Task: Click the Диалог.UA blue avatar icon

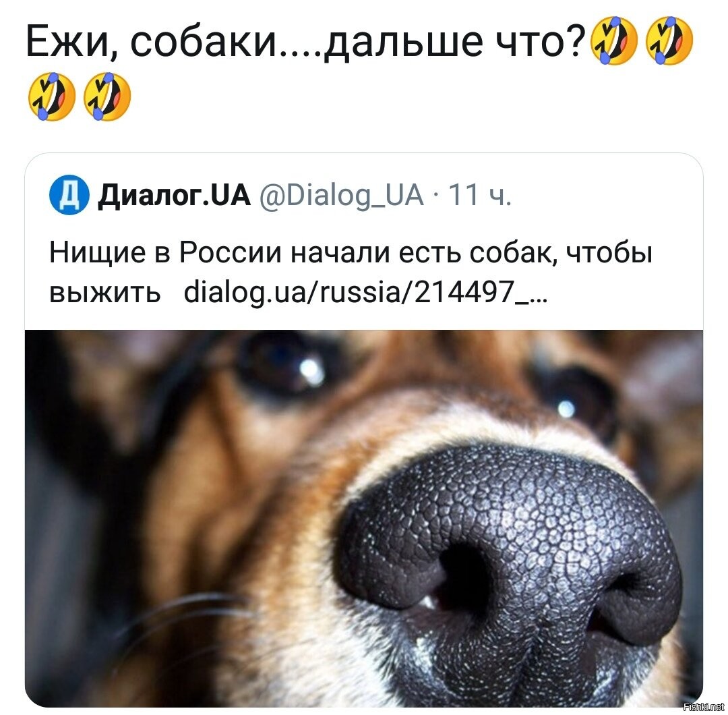Action: coord(69,195)
